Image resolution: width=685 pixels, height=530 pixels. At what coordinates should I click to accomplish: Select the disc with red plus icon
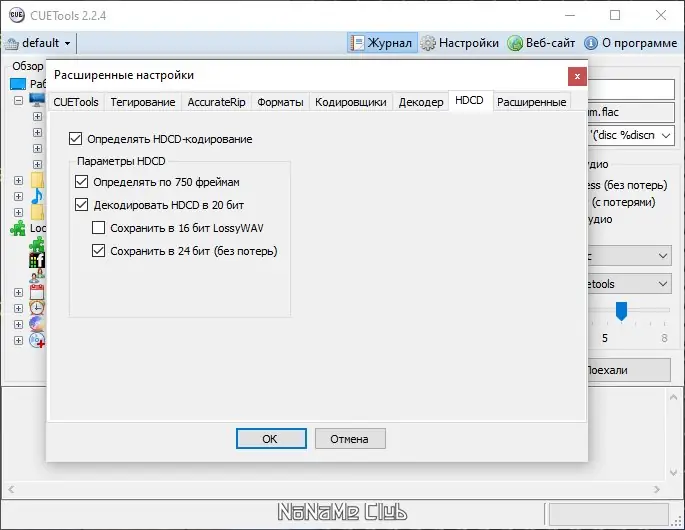pyautogui.click(x=37, y=340)
